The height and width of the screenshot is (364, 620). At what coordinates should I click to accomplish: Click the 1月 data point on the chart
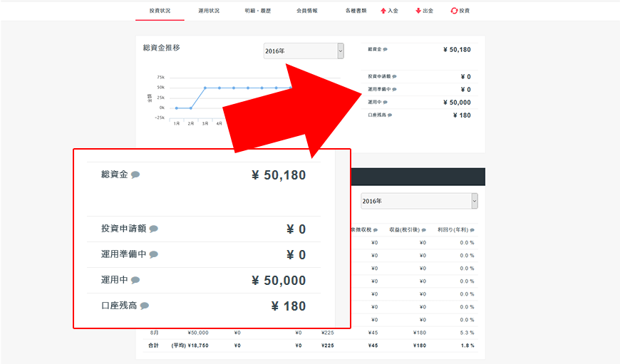point(177,108)
